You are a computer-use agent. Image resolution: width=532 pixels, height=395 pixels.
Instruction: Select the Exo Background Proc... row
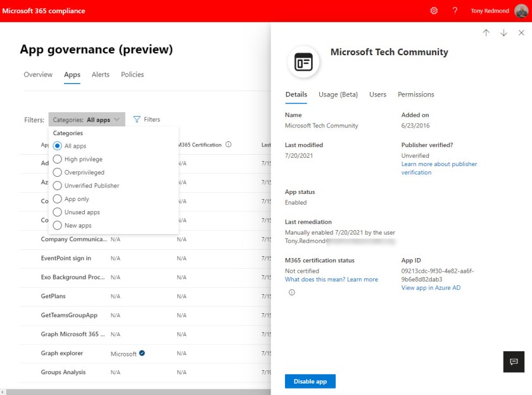click(145, 277)
